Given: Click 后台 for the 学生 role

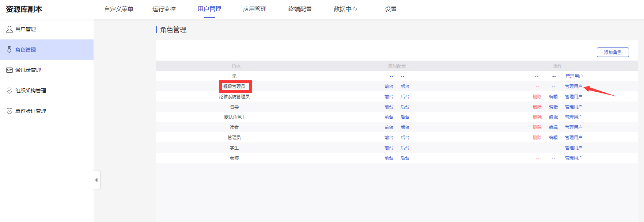Looking at the screenshot, I should coord(405,148).
